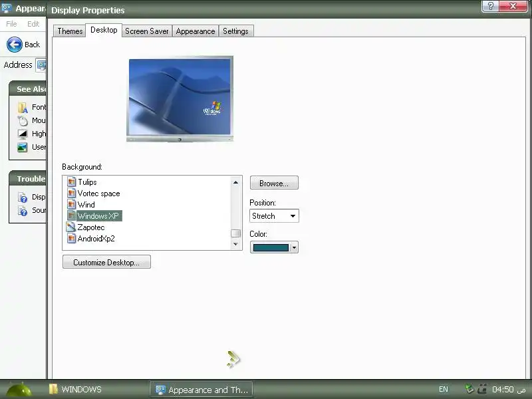The height and width of the screenshot is (399, 532).
Task: Click the background list scrollbar thumb
Action: [235, 233]
